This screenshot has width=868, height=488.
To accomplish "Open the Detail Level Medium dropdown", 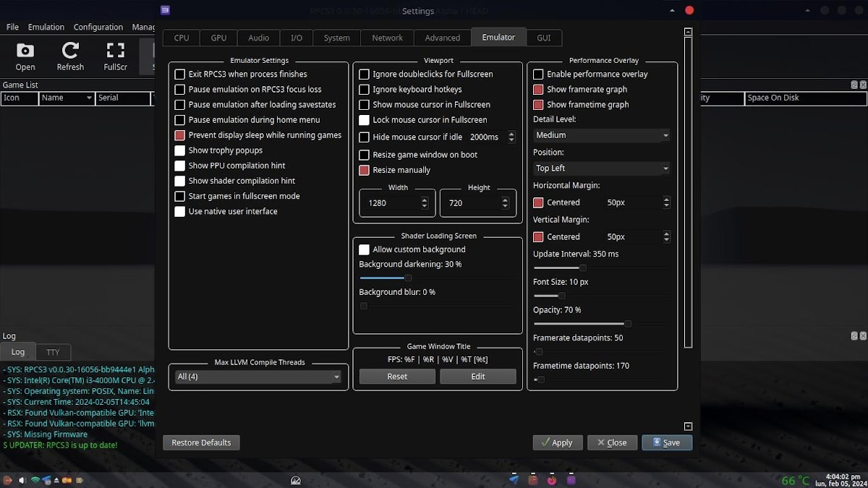I will click(x=602, y=135).
